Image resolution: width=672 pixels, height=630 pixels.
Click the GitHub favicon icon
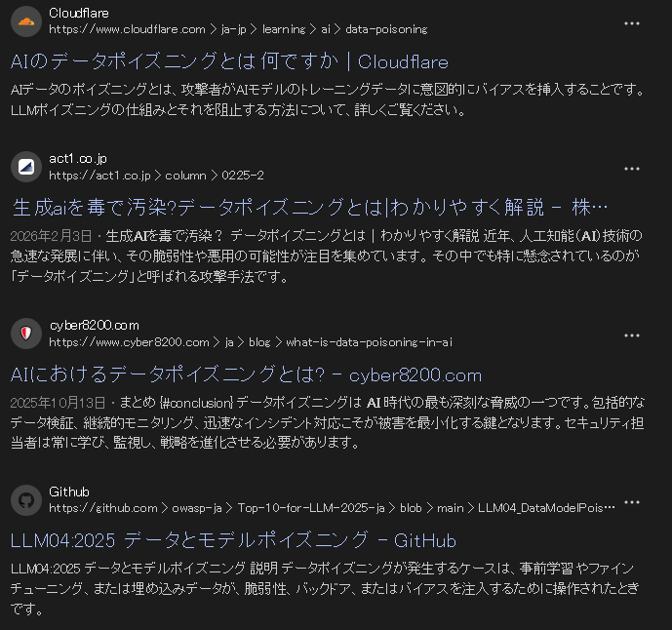[x=25, y=499]
